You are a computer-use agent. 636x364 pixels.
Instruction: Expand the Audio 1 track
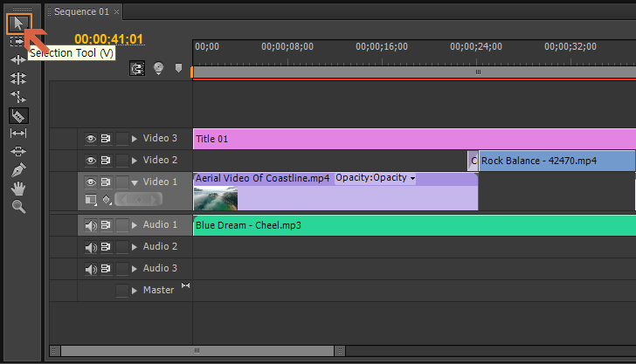point(135,225)
